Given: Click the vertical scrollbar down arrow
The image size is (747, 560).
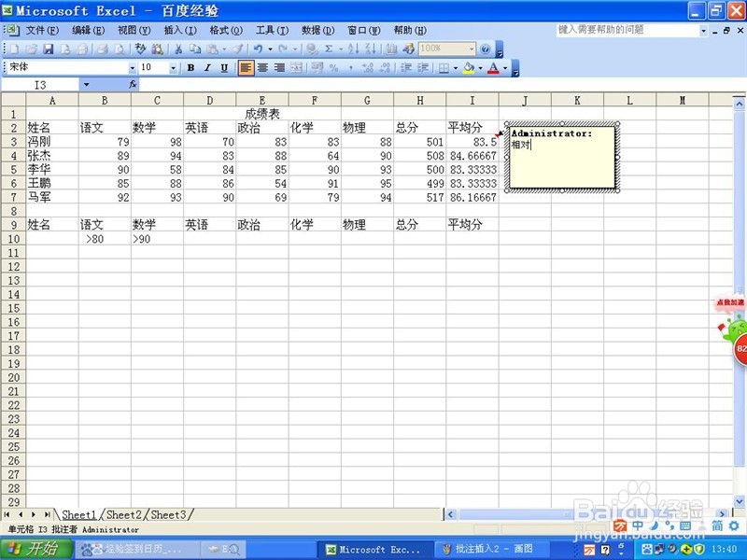Looking at the screenshot, I should tap(740, 501).
